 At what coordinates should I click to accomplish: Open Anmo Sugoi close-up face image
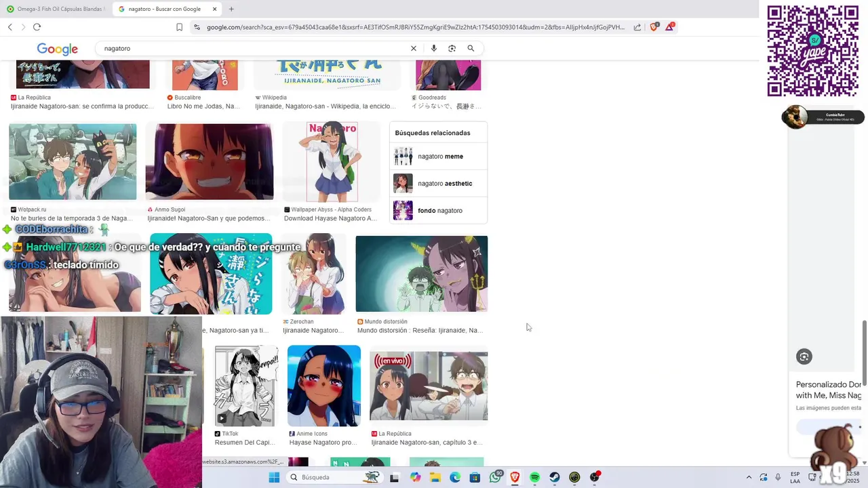point(209,161)
